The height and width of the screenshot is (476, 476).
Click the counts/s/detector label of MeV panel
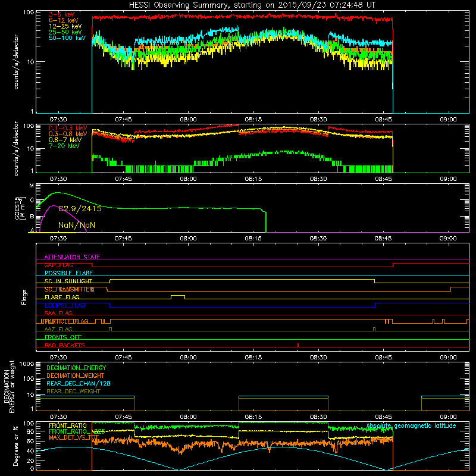(16, 149)
